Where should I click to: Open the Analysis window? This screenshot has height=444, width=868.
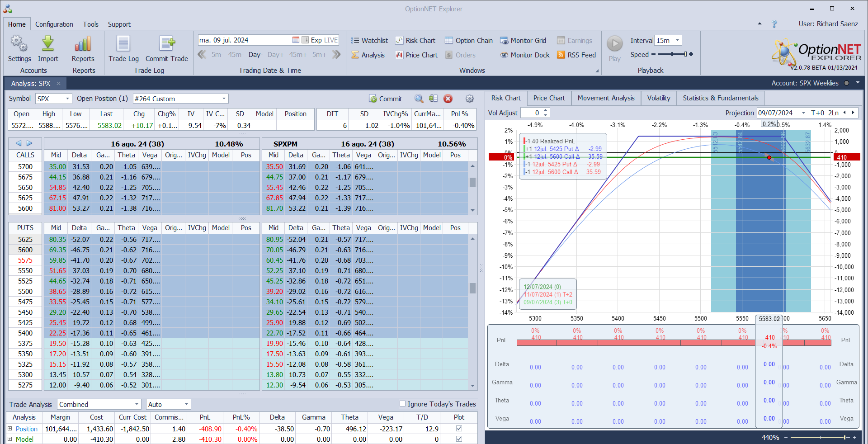(x=368, y=55)
